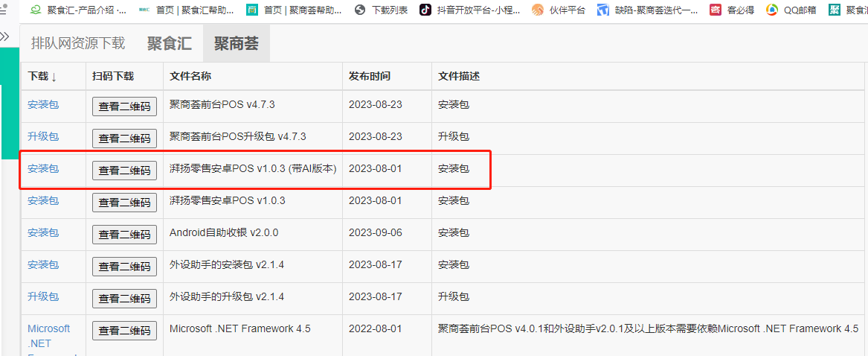Open the 抖音开放平台-小程 bookmark

tap(469, 10)
